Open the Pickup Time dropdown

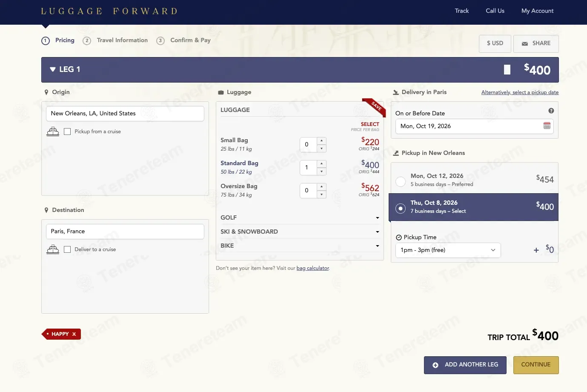pyautogui.click(x=448, y=250)
